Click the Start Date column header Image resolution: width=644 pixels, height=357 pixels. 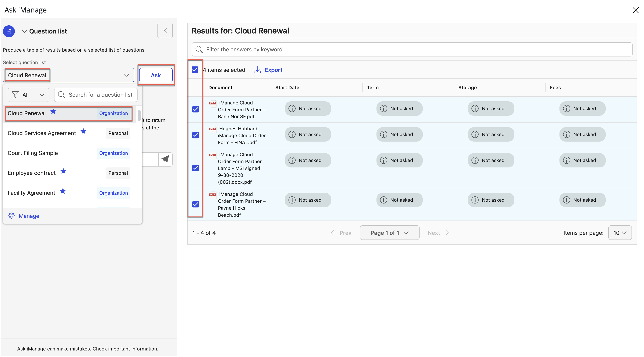point(287,87)
